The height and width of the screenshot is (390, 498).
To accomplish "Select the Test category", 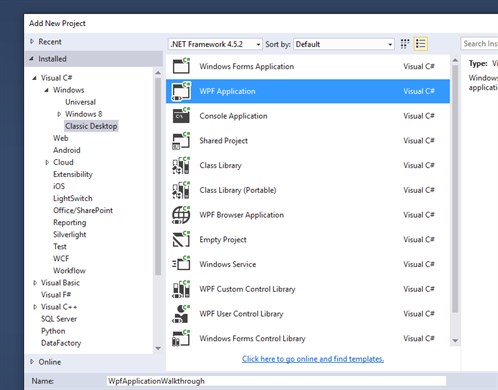I will 60,246.
